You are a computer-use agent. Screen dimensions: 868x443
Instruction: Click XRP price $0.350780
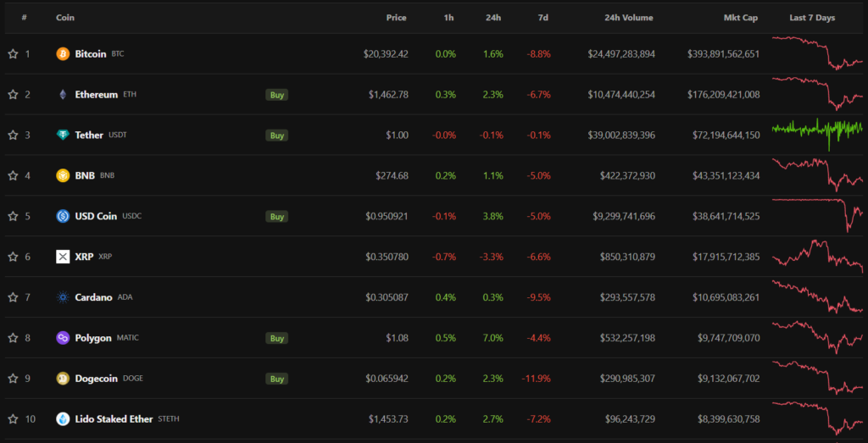[387, 257]
